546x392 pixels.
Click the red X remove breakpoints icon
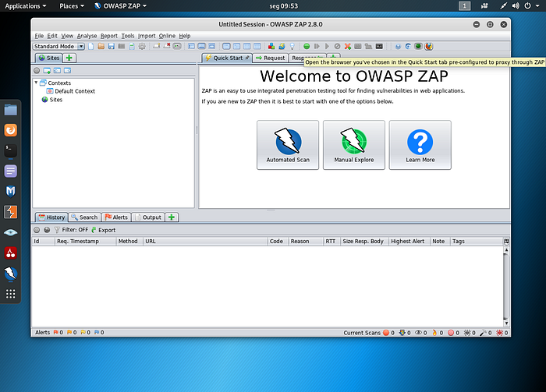click(347, 46)
